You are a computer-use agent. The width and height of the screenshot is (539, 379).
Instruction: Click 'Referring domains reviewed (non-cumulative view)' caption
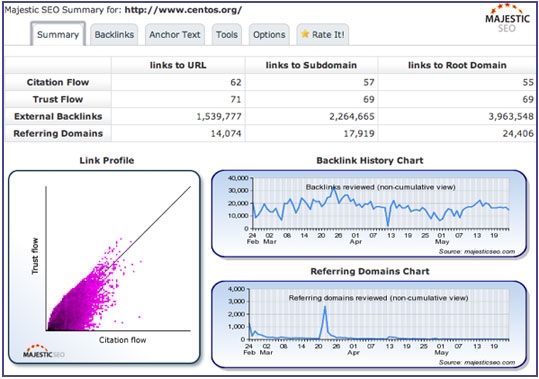(x=378, y=298)
